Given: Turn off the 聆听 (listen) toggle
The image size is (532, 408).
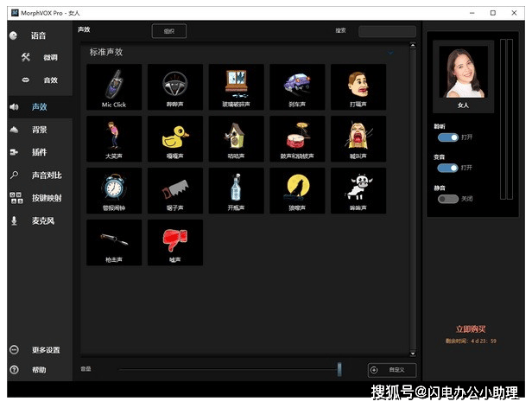Looking at the screenshot, I should click(447, 137).
